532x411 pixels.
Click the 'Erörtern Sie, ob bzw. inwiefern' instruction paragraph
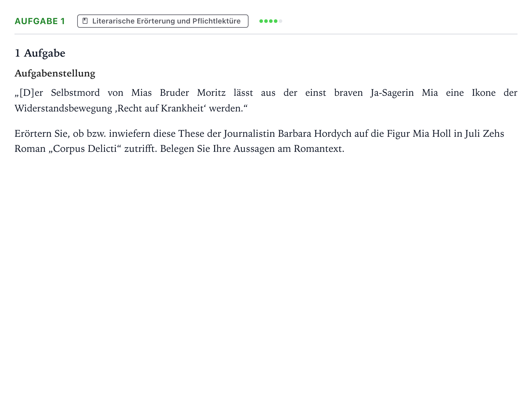259,141
